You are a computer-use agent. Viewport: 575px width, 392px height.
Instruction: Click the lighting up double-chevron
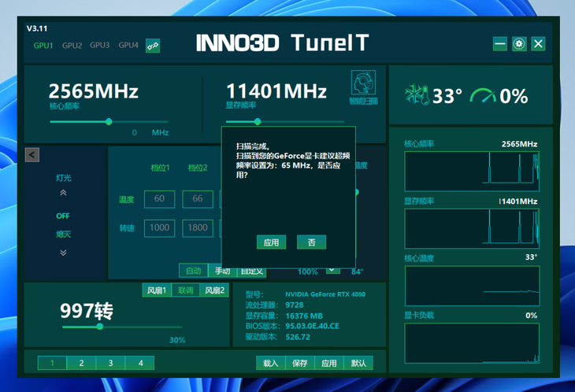(x=63, y=193)
